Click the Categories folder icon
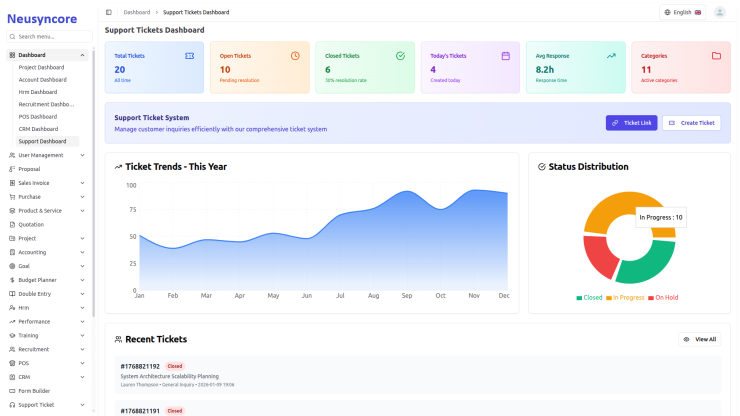The image size is (740, 416). coord(716,56)
